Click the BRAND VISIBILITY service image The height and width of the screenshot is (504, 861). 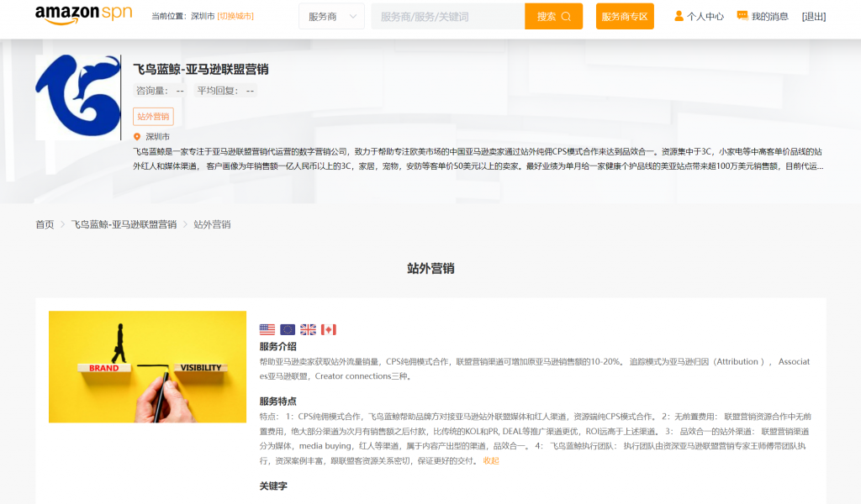(148, 367)
